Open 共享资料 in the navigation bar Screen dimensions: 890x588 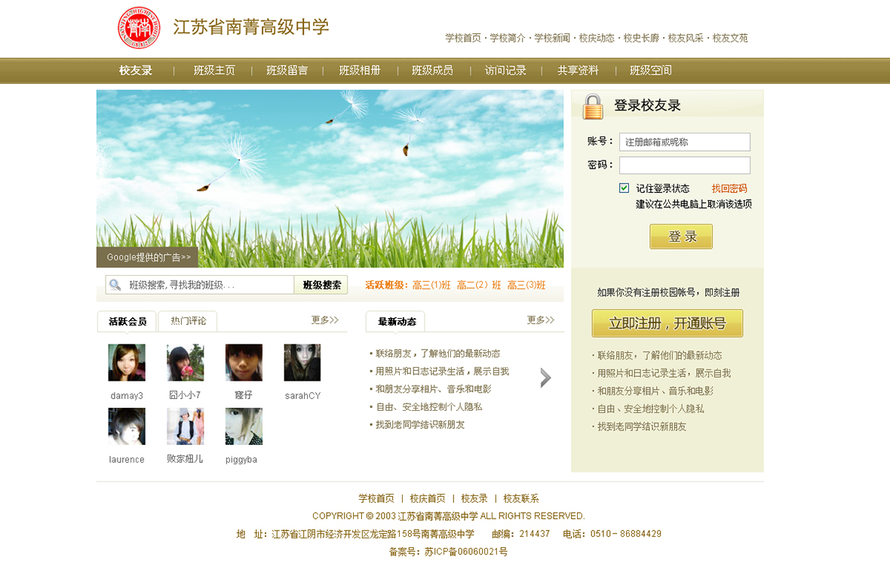click(x=578, y=70)
